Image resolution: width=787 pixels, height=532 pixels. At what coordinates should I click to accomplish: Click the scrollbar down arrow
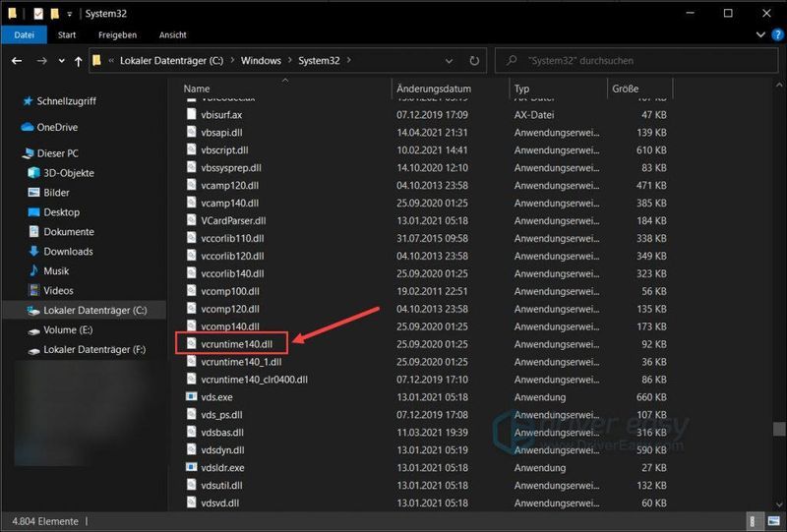(x=779, y=504)
